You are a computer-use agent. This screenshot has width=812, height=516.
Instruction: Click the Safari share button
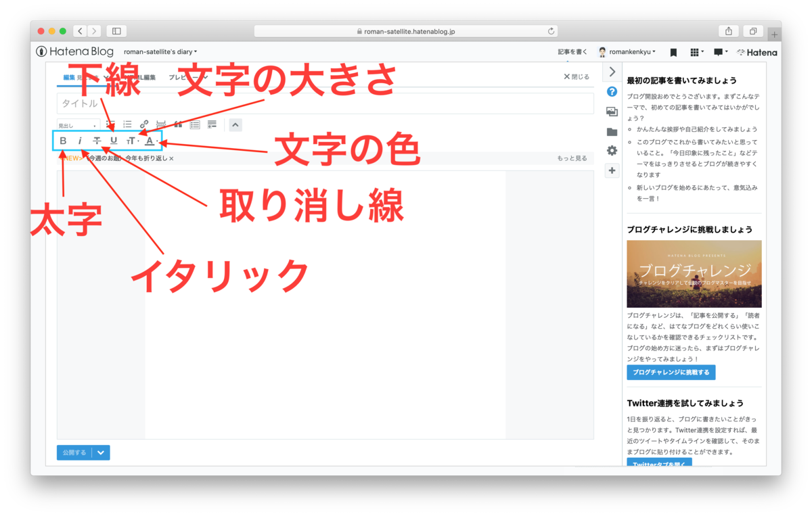pyautogui.click(x=729, y=31)
